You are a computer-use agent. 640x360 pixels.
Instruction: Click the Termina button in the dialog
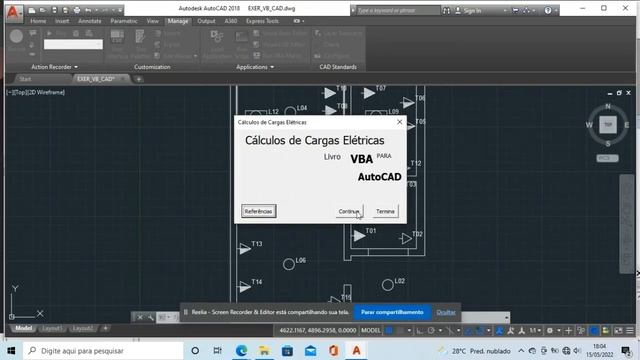point(385,211)
